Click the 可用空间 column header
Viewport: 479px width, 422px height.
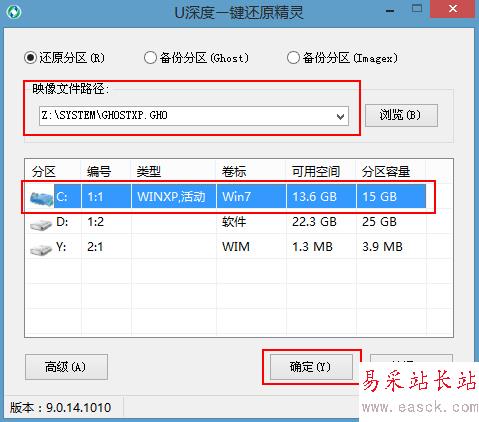click(321, 172)
